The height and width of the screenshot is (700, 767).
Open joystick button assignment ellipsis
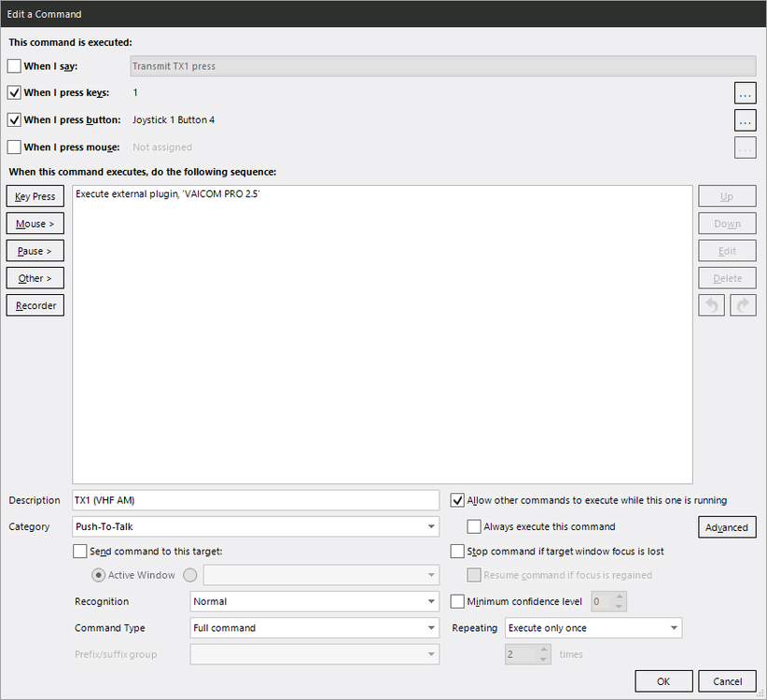point(745,120)
